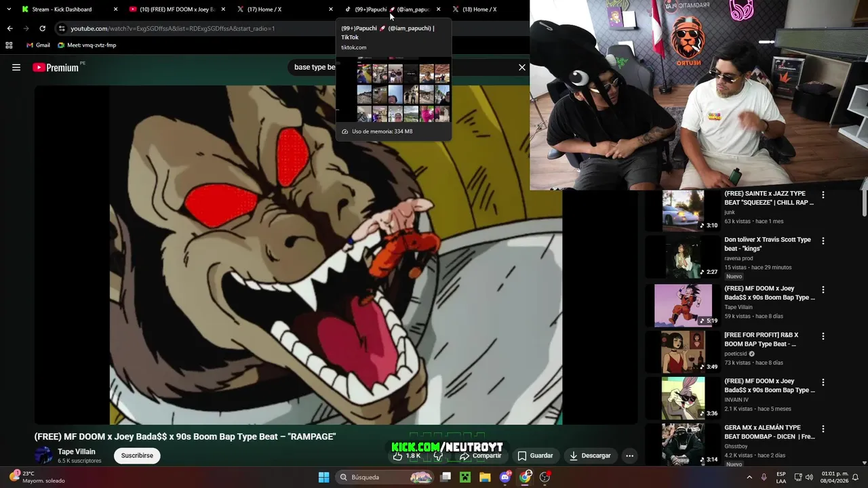
Task: Open more options for Don Toliver video
Action: pyautogui.click(x=823, y=241)
